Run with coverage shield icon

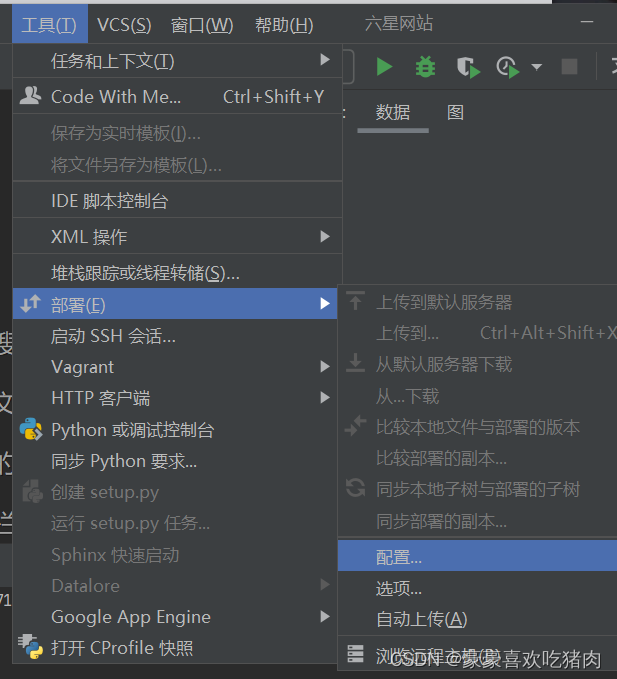click(468, 67)
